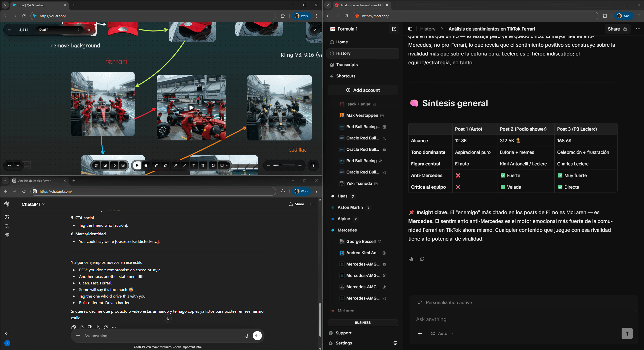Open Shortcuts in the mod.app sidebar

[363, 76]
